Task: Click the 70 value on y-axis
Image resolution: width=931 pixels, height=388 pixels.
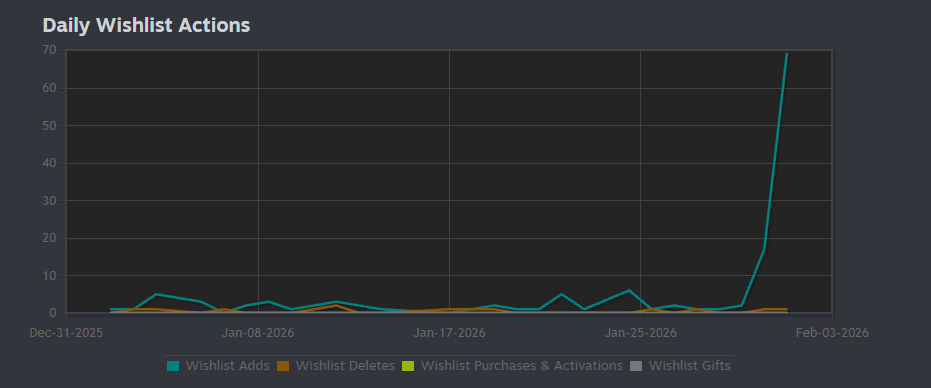Action: (49, 51)
